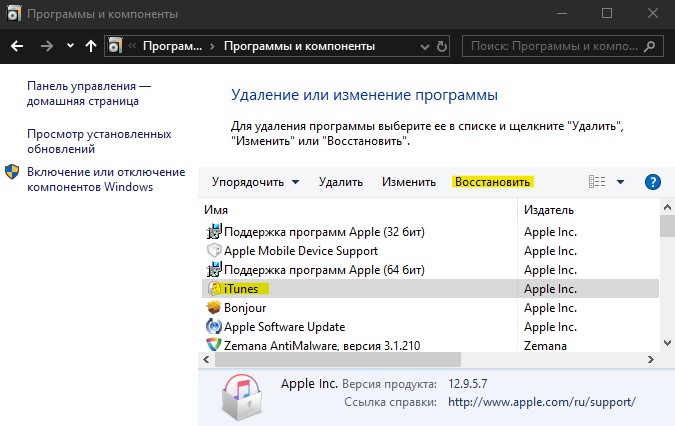
Task: Click the vertical scrollbar up arrow
Action: 667,207
